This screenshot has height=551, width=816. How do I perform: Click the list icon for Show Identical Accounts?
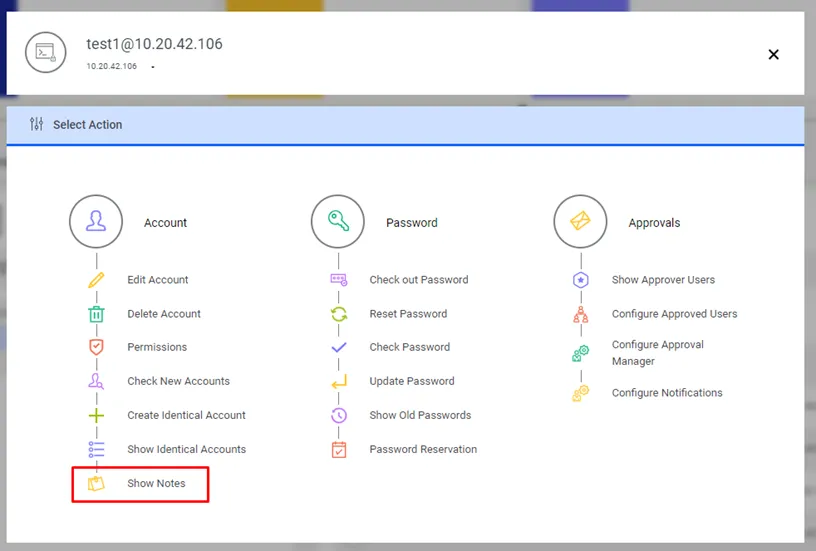(96, 449)
